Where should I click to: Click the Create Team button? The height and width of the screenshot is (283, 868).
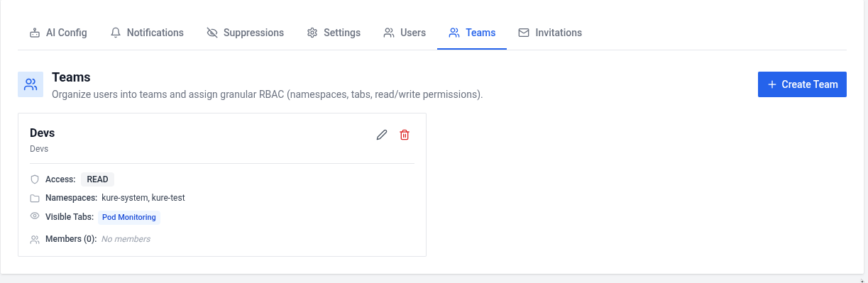coord(802,84)
